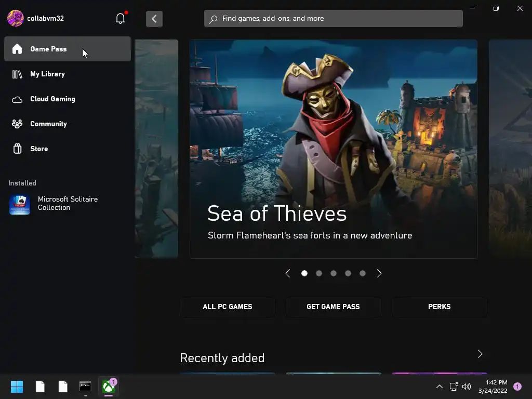The width and height of the screenshot is (532, 399).
Task: Go to next carousel slide arrow
Action: tap(379, 273)
